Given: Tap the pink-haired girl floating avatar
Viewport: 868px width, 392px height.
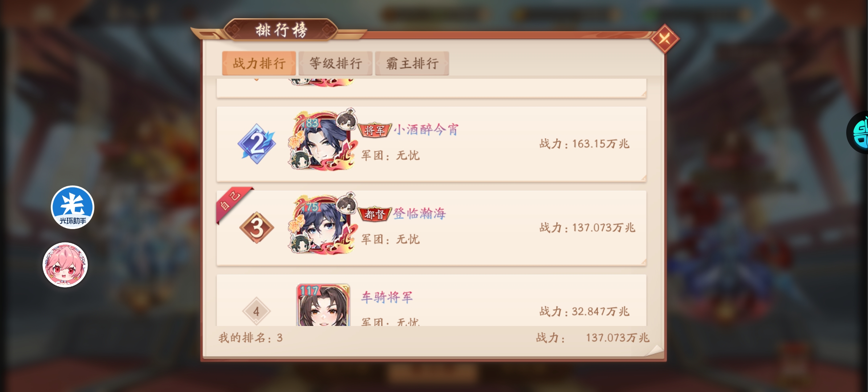Looking at the screenshot, I should tap(65, 265).
